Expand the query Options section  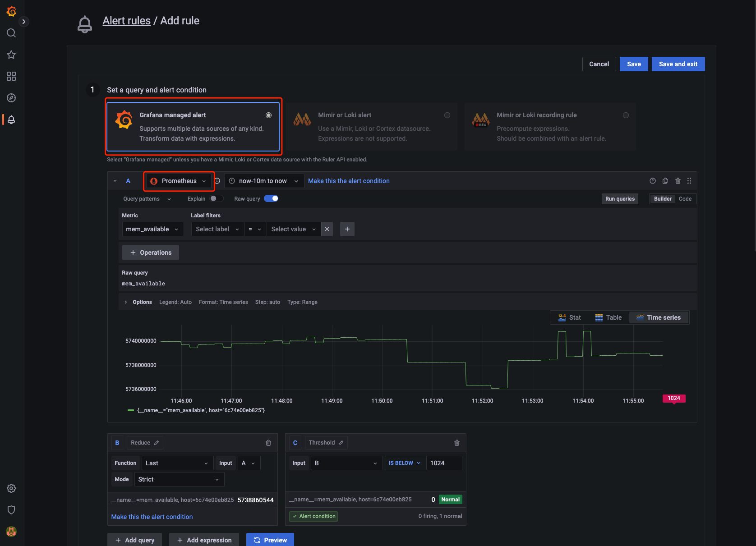138,302
